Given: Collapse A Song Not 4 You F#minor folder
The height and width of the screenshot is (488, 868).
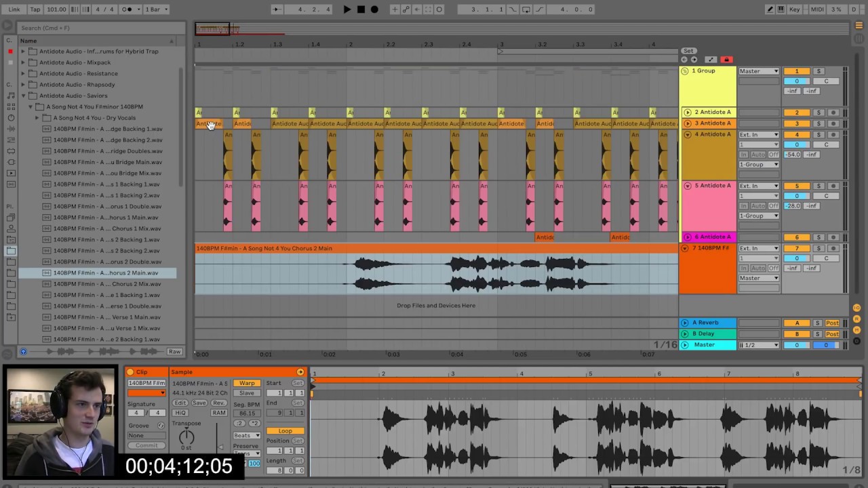Looking at the screenshot, I should tap(31, 106).
